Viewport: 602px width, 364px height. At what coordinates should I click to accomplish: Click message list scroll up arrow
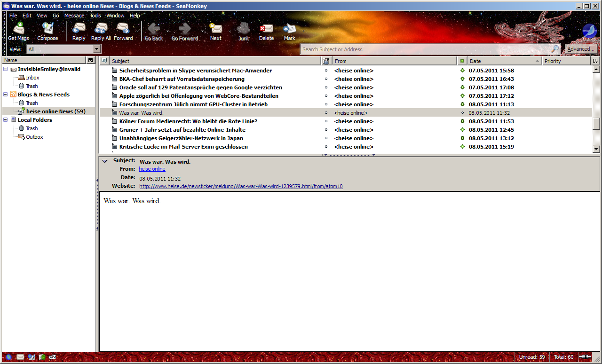tap(596, 69)
